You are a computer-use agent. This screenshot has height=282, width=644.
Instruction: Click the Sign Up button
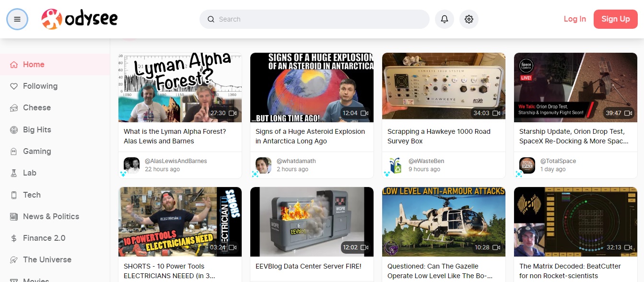tap(616, 19)
